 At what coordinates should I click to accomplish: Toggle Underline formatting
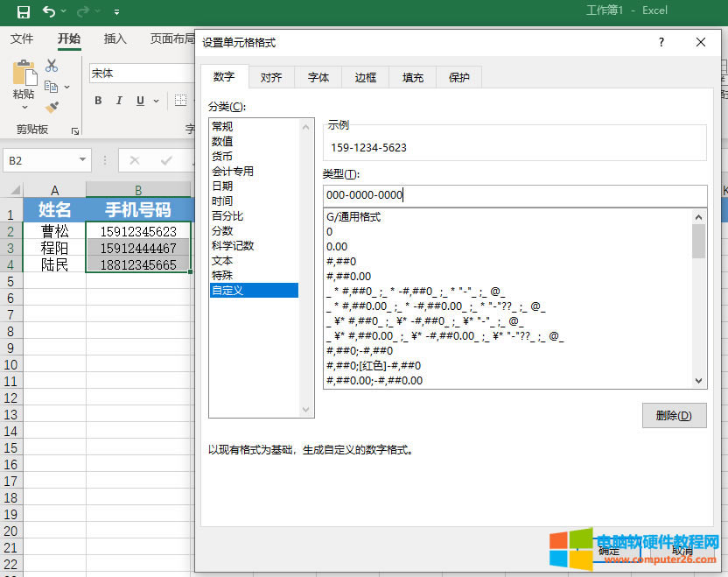coord(139,101)
